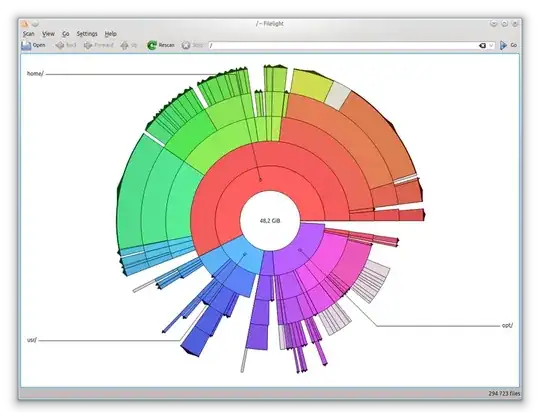The width and height of the screenshot is (540, 418).
Task: Click the pin icon beside the title-bar app icon
Action: pyautogui.click(x=35, y=24)
